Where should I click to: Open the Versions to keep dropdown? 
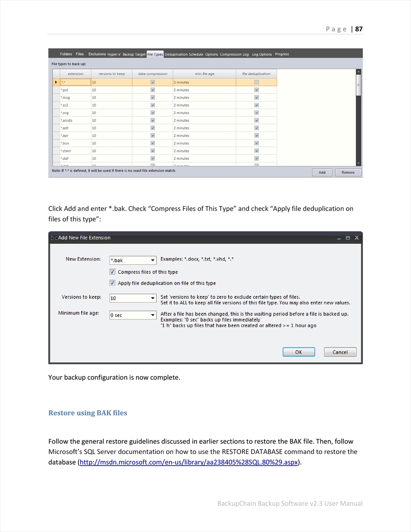point(153,298)
